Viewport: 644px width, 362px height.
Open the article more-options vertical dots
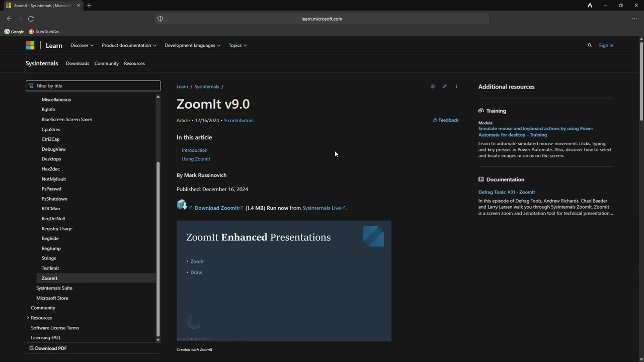tap(456, 86)
